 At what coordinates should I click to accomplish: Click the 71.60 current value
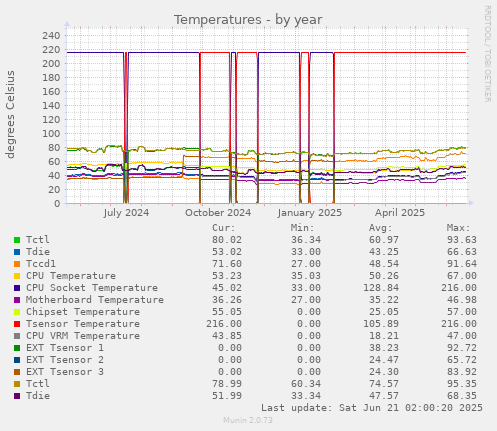pyautogui.click(x=227, y=264)
